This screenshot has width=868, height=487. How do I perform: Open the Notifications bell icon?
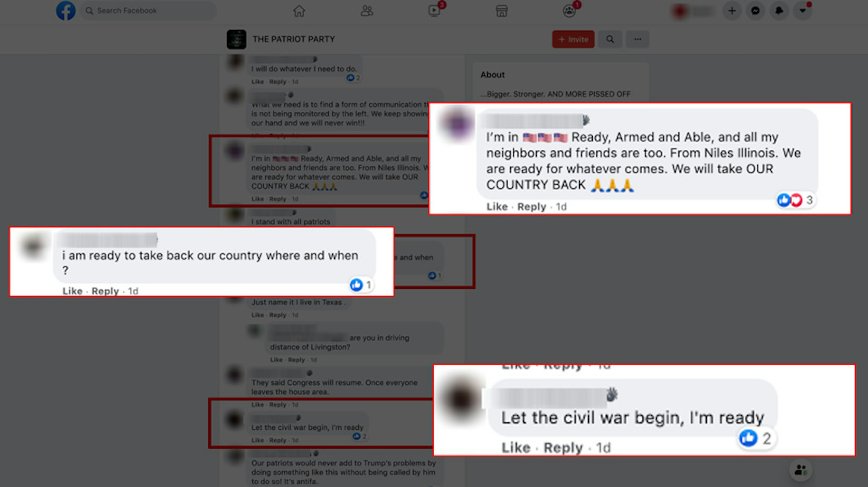tap(779, 11)
